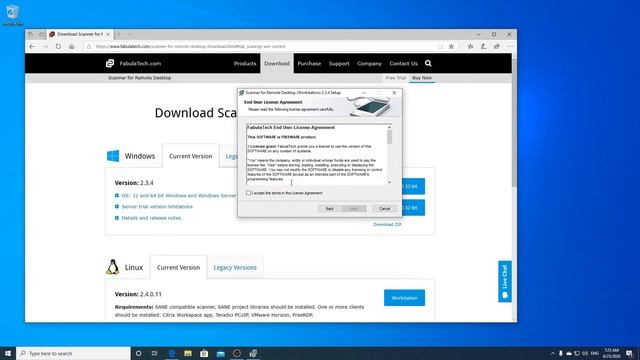The image size is (640, 360).
Task: Click the Share page icon in Edge
Action: (497, 47)
